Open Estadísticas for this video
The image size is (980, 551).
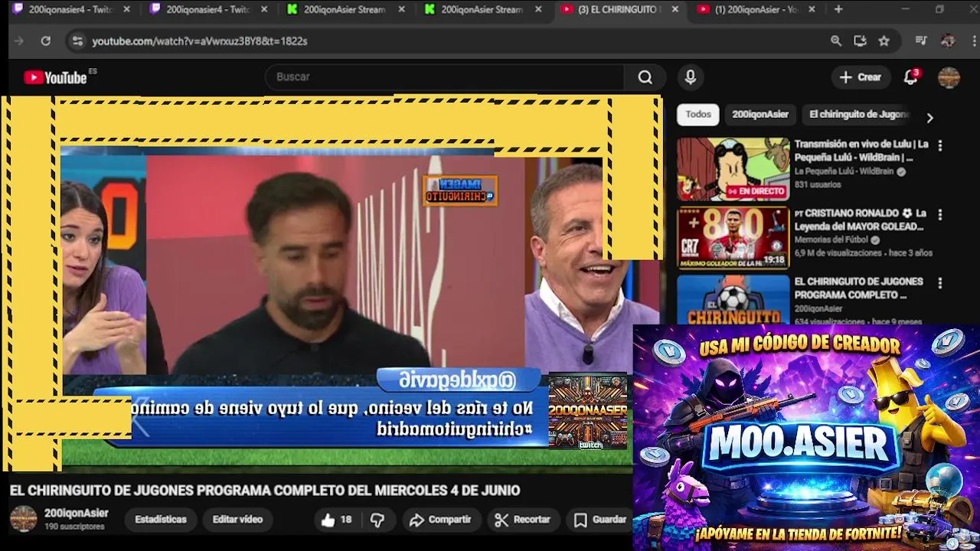(x=161, y=520)
